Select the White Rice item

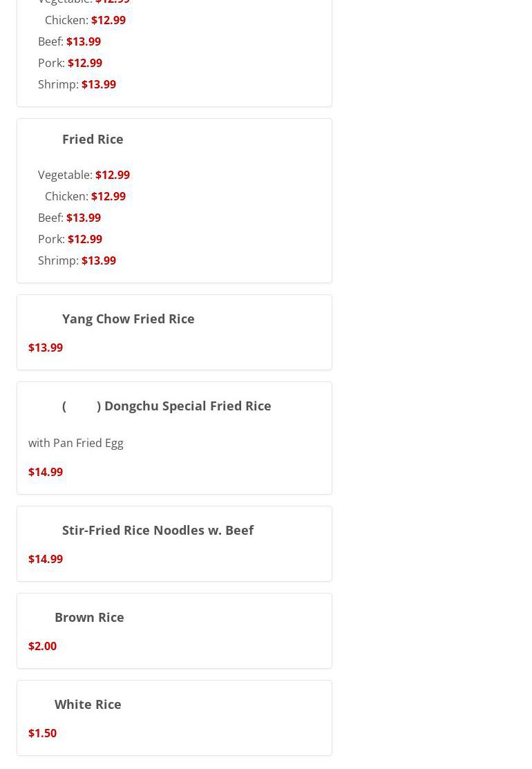click(88, 704)
